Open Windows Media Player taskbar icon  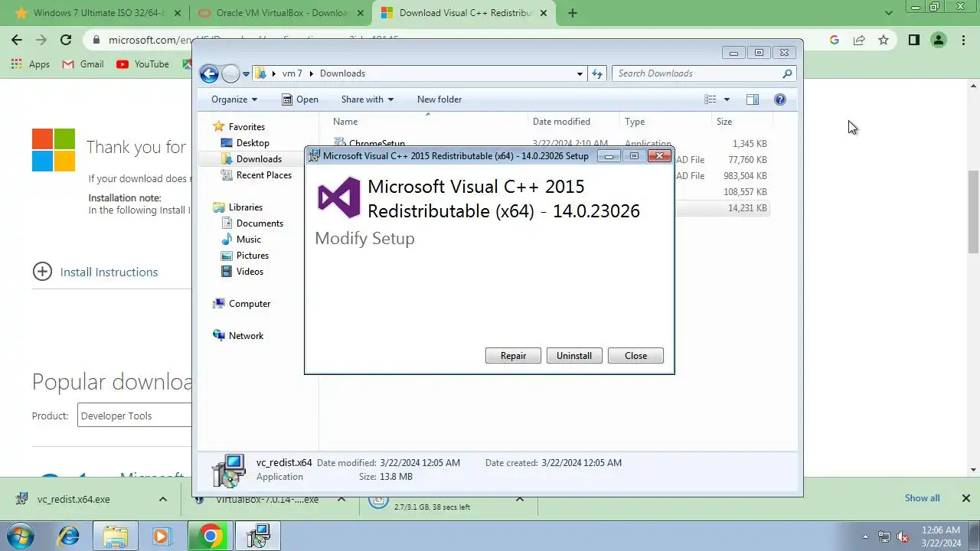coord(161,536)
